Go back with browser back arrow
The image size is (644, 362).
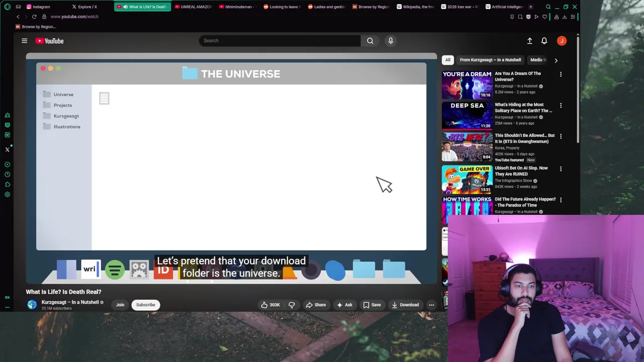tap(18, 17)
